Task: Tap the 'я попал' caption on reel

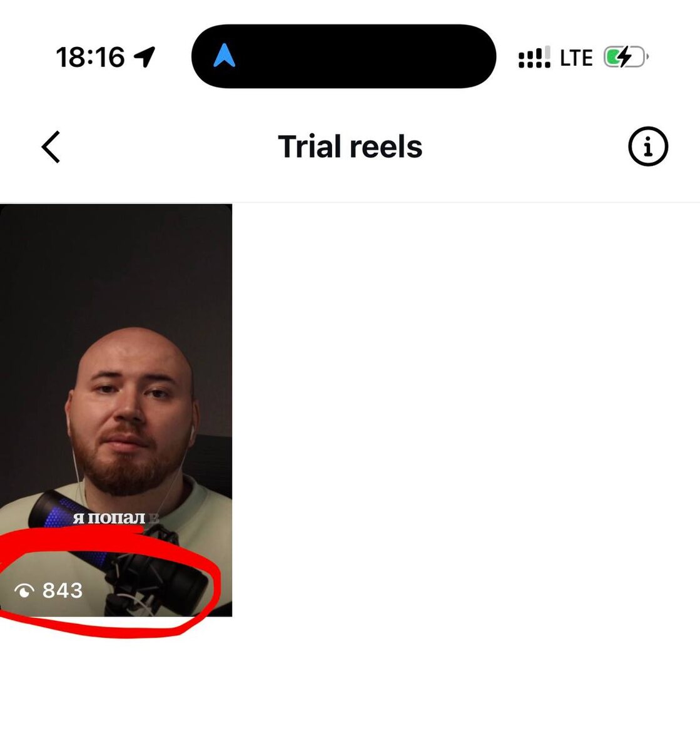Action: click(x=109, y=518)
